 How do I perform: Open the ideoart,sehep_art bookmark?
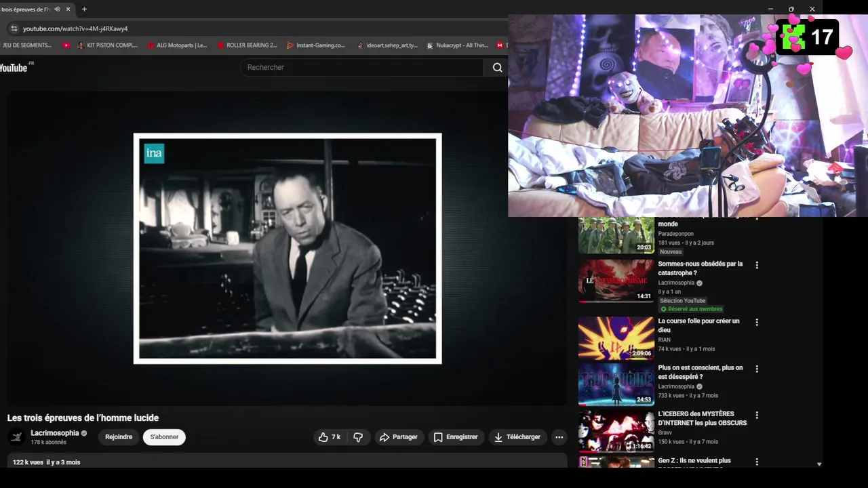click(387, 45)
